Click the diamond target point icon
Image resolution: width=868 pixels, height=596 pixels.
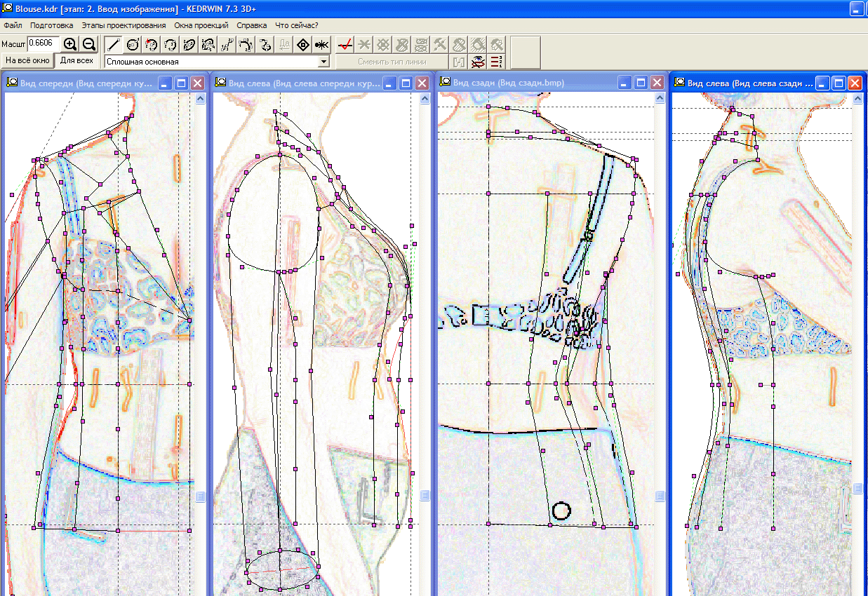[302, 44]
